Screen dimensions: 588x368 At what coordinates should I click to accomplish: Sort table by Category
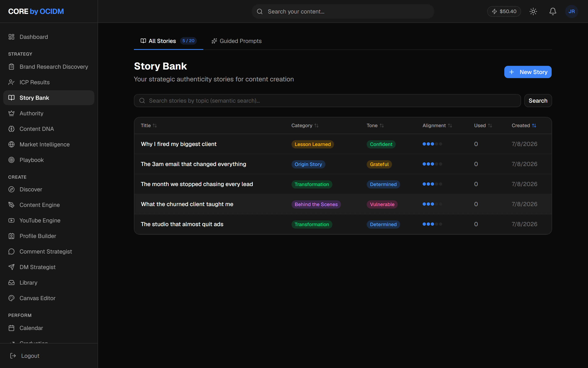pyautogui.click(x=305, y=126)
